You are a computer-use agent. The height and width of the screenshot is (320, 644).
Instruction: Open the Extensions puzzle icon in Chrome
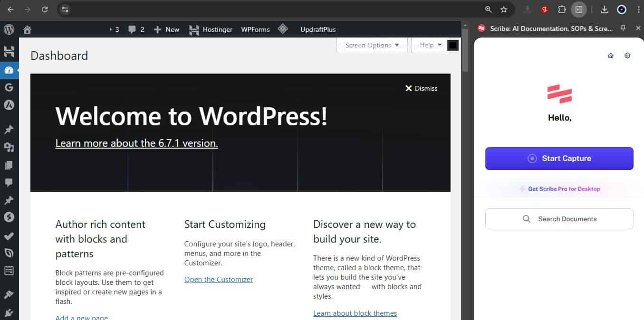point(562,9)
